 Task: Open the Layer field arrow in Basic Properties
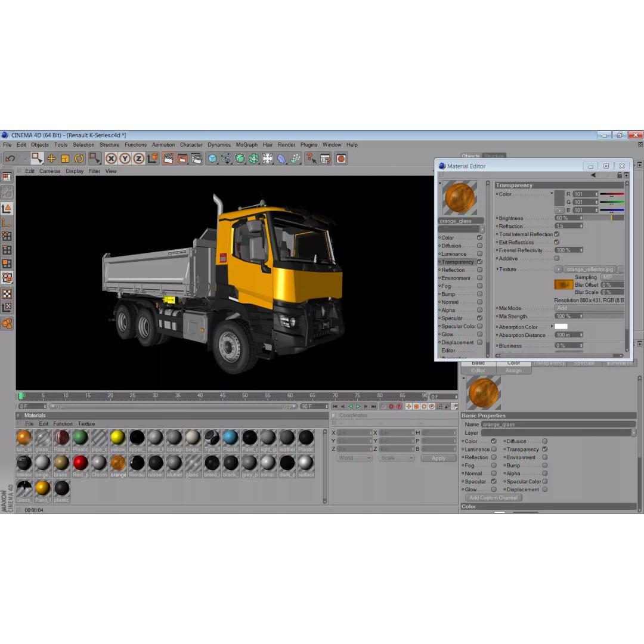click(634, 433)
